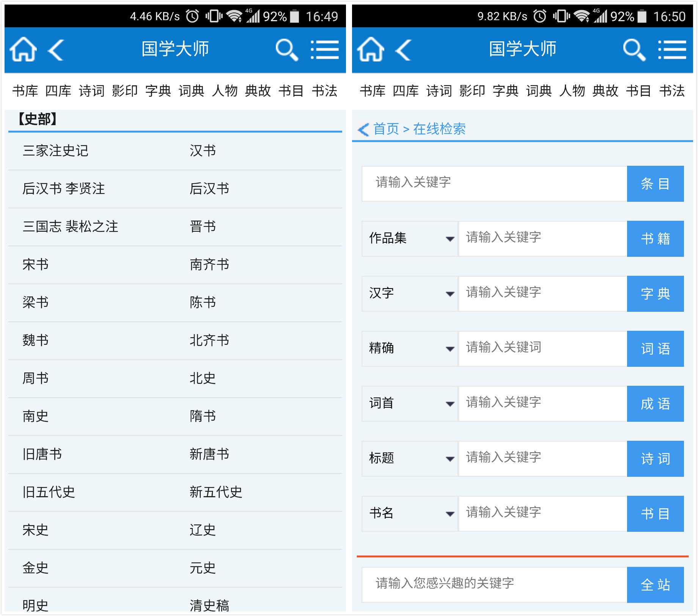Select 诗词 tab in left screen nav
Screen dimensions: 698x616
[92, 91]
